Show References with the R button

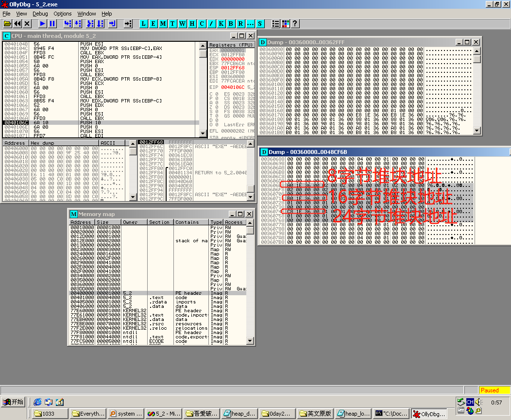tap(240, 23)
